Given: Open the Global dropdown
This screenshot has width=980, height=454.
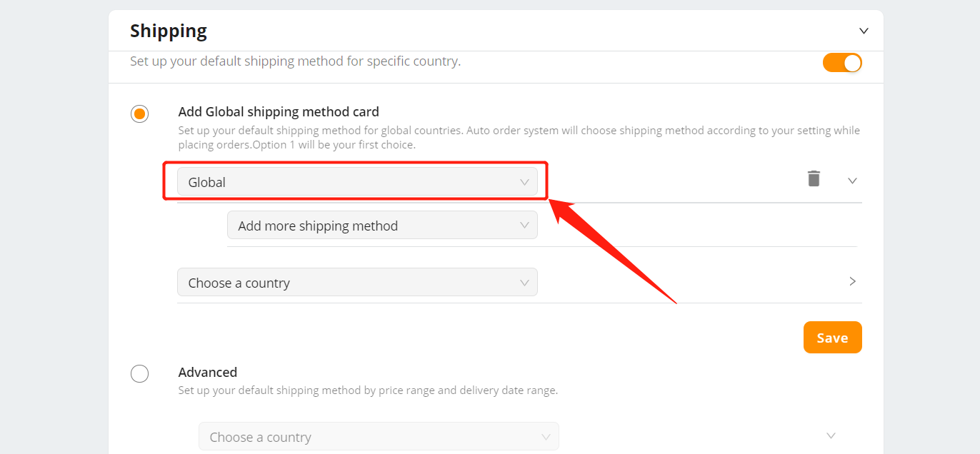Looking at the screenshot, I should (x=357, y=182).
